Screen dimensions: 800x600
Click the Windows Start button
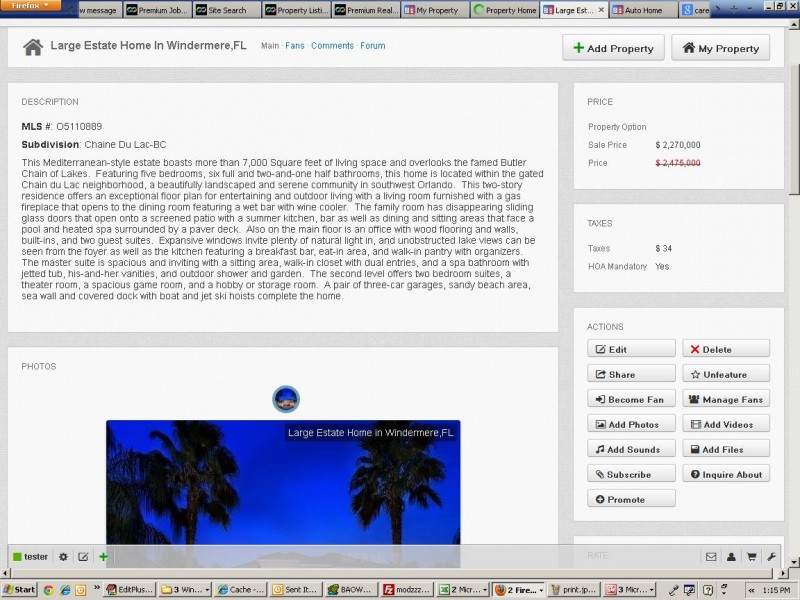pyautogui.click(x=19, y=590)
